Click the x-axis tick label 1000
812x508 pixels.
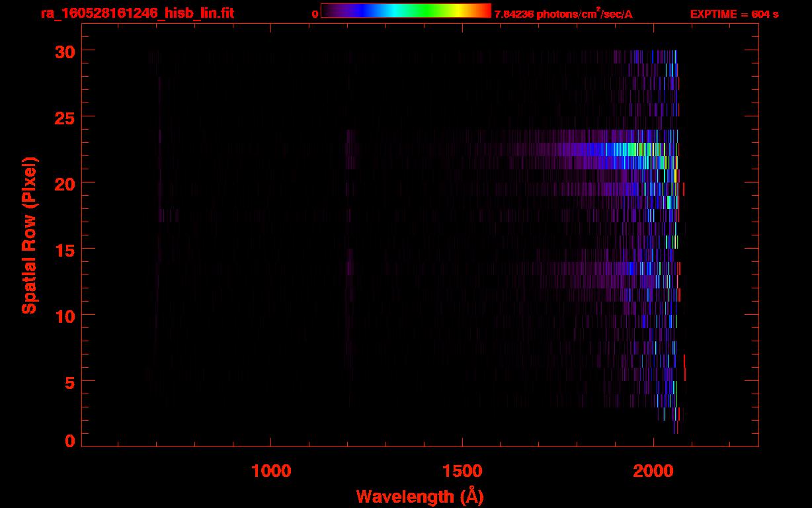pos(270,470)
